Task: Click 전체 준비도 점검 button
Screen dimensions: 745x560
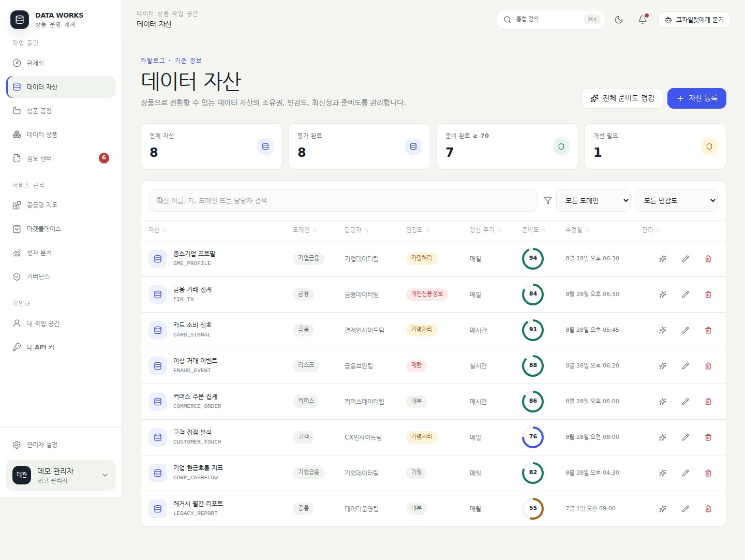Action: 622,98
